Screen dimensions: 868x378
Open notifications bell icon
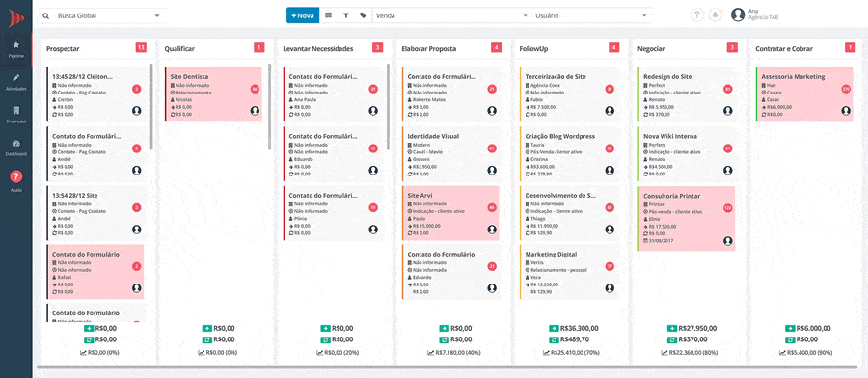pyautogui.click(x=716, y=14)
